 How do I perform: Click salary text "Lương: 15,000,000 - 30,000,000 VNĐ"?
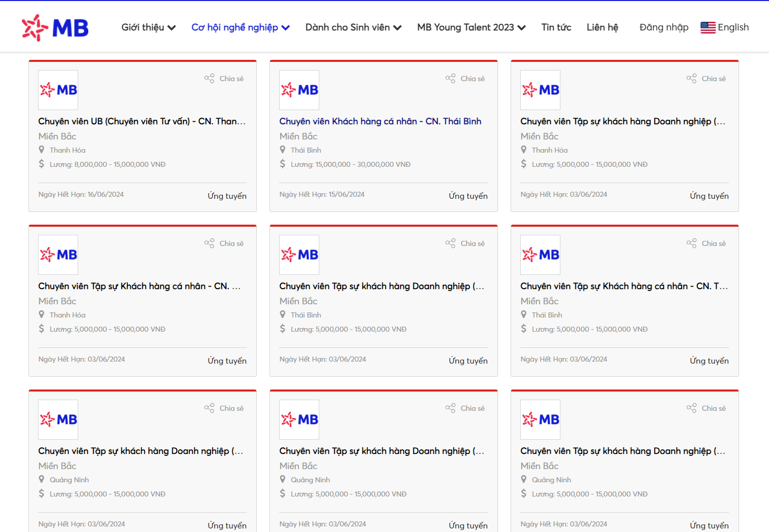pyautogui.click(x=351, y=164)
